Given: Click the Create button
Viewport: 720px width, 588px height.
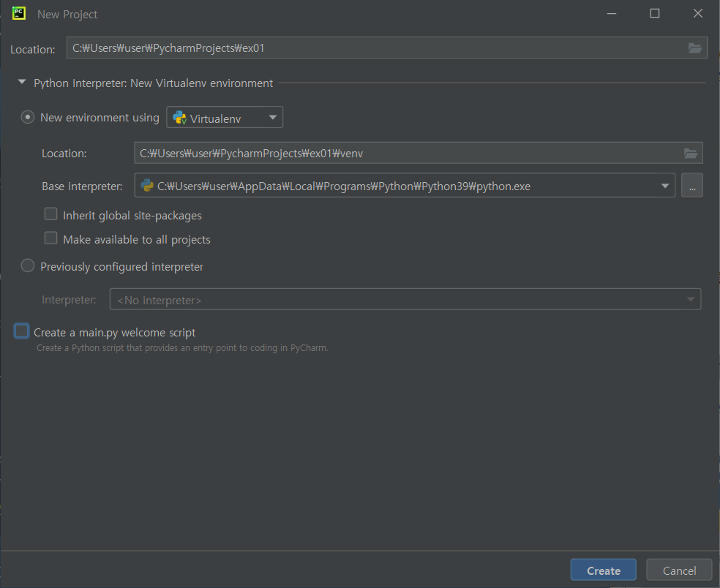Looking at the screenshot, I should [604, 570].
